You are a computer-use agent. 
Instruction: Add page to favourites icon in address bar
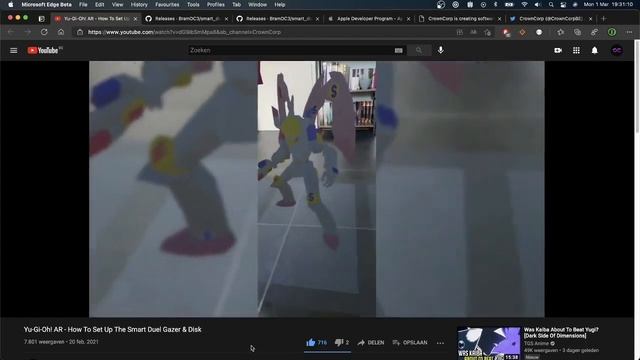[487, 32]
